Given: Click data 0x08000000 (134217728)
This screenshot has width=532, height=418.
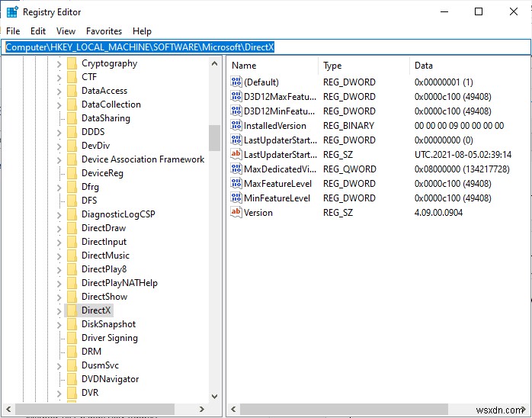Looking at the screenshot, I should click(462, 169).
